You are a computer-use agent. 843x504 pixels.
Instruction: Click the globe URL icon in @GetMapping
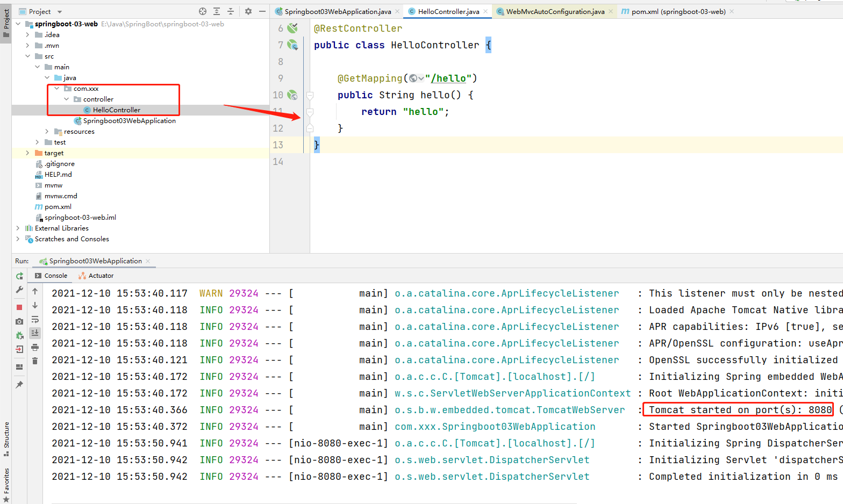click(416, 78)
